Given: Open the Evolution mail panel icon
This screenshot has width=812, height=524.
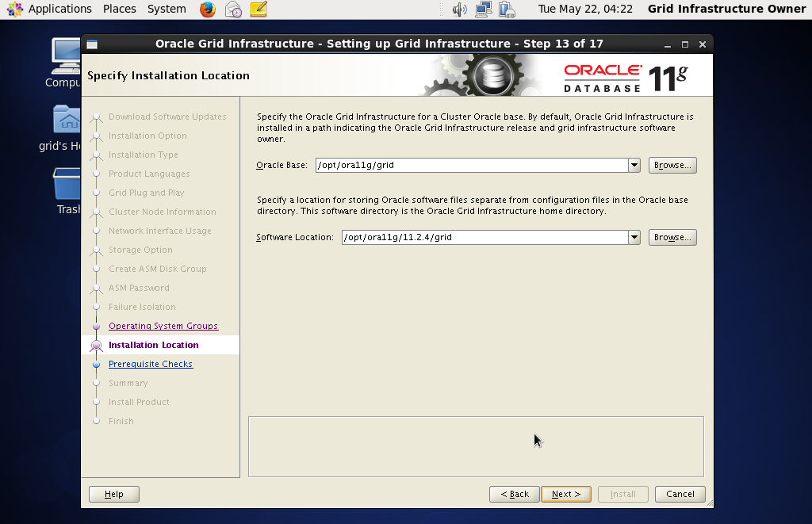Looking at the screenshot, I should (x=232, y=10).
